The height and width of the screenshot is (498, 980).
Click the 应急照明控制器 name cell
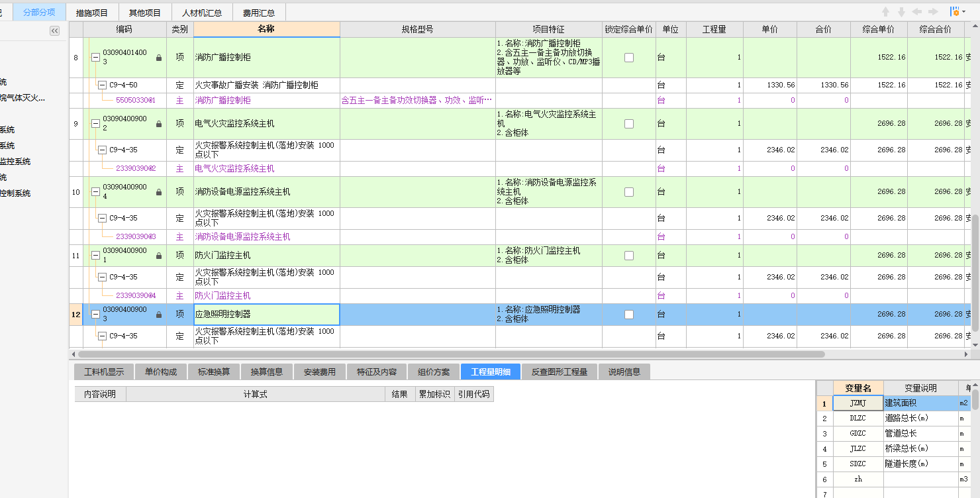coord(267,315)
